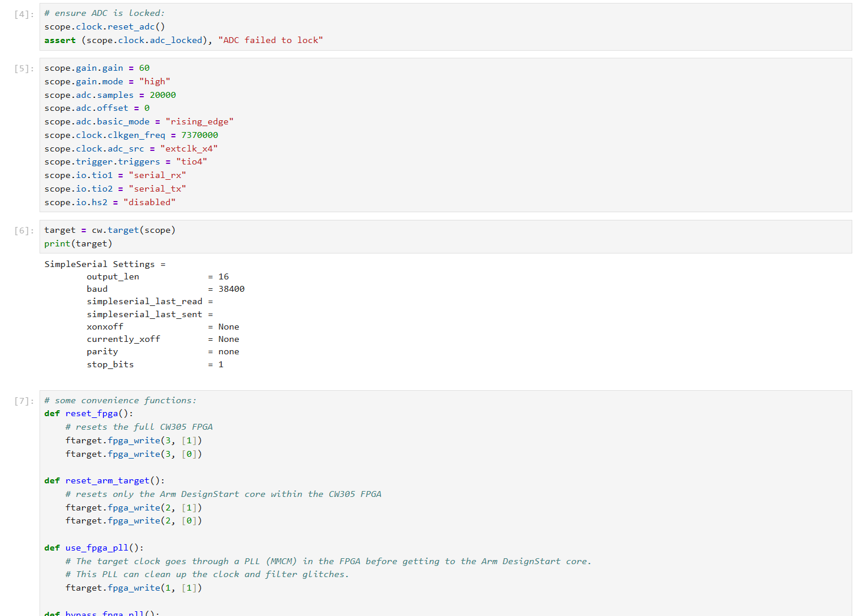Click the [7] cell execution prompt

click(x=24, y=401)
